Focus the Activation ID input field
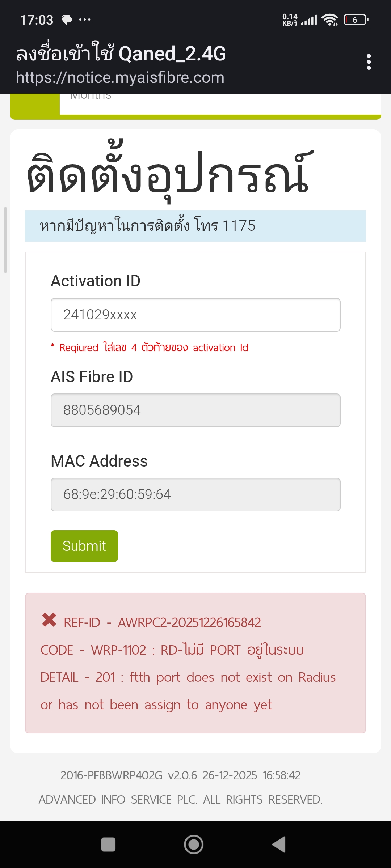391x868 pixels. click(x=195, y=315)
